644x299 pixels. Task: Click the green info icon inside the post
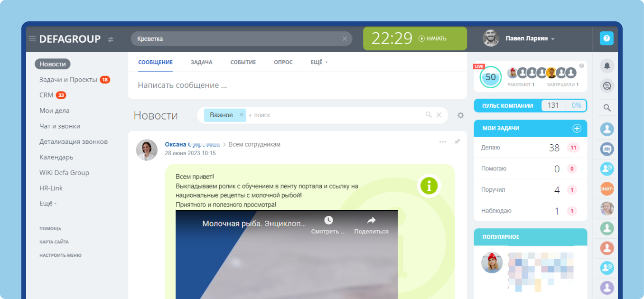pos(429,186)
